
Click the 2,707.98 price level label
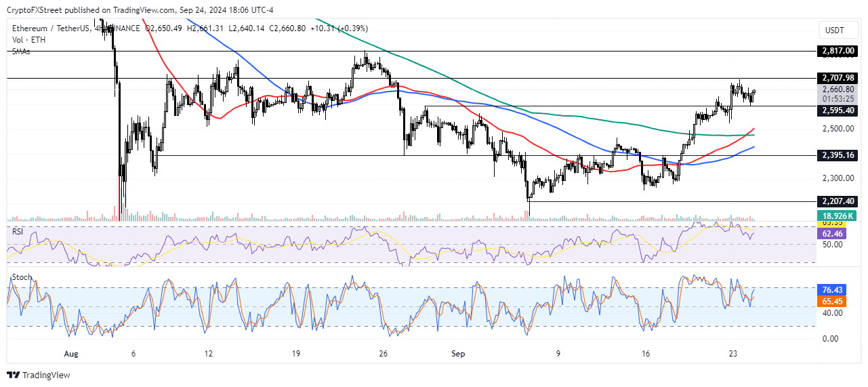click(x=838, y=78)
